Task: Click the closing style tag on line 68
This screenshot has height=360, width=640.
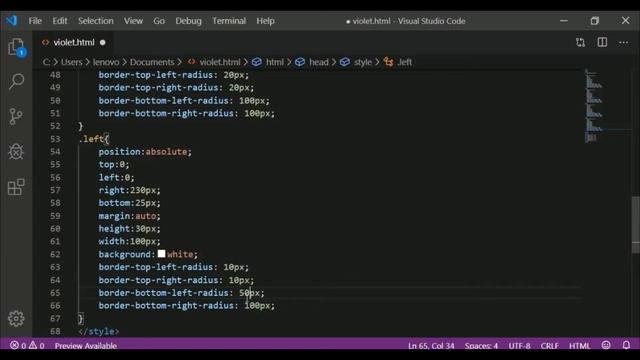Action: tap(98, 331)
